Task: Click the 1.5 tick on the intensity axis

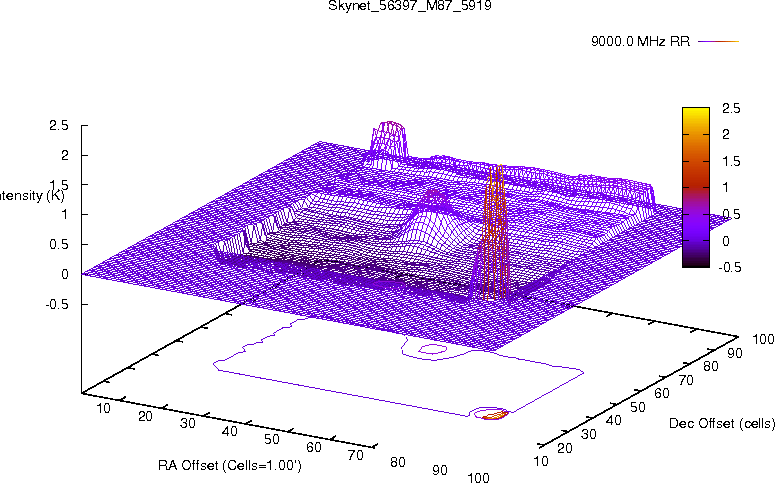Action: click(x=58, y=185)
